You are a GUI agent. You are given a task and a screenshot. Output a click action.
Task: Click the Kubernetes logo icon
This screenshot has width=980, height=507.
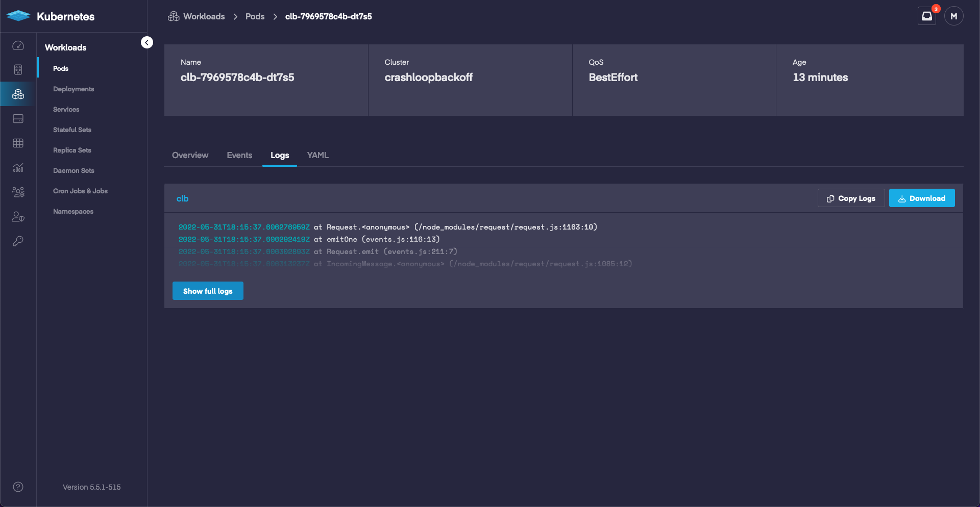click(x=18, y=16)
